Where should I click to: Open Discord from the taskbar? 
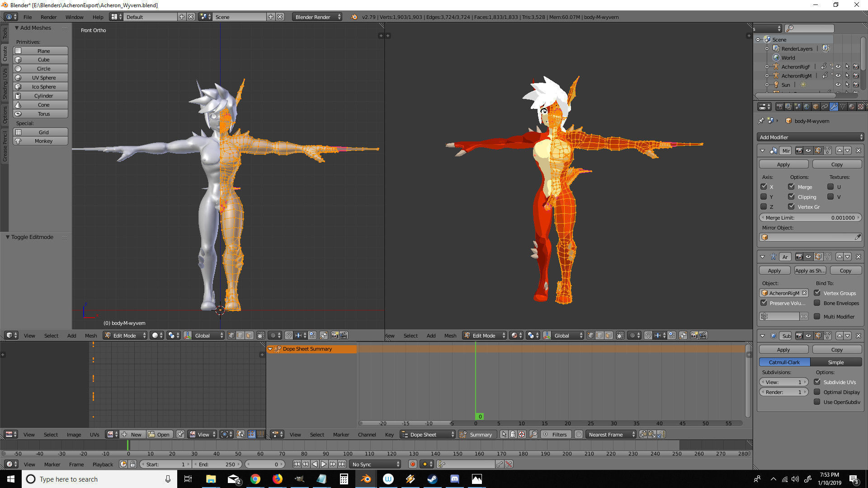454,479
